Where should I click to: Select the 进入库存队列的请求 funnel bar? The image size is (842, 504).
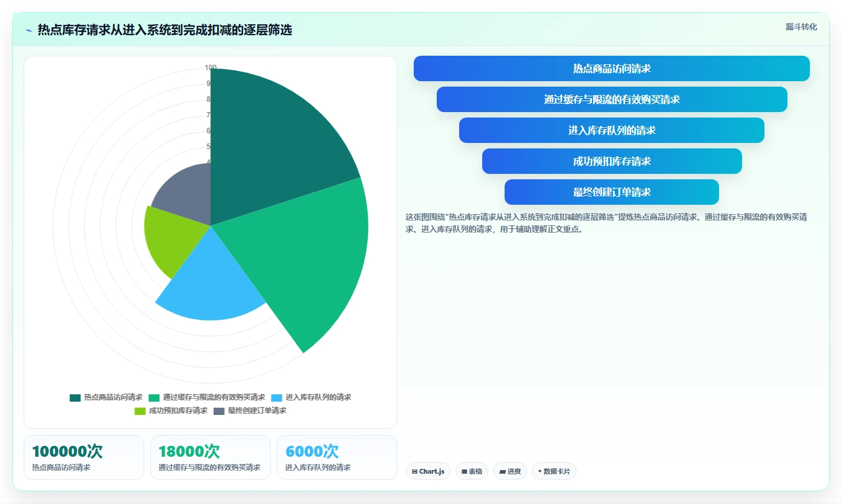pos(612,130)
